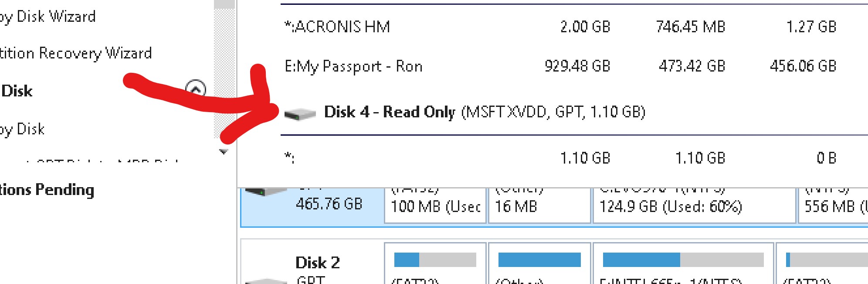Click Disk 2's first partition usage bar

pos(435,260)
